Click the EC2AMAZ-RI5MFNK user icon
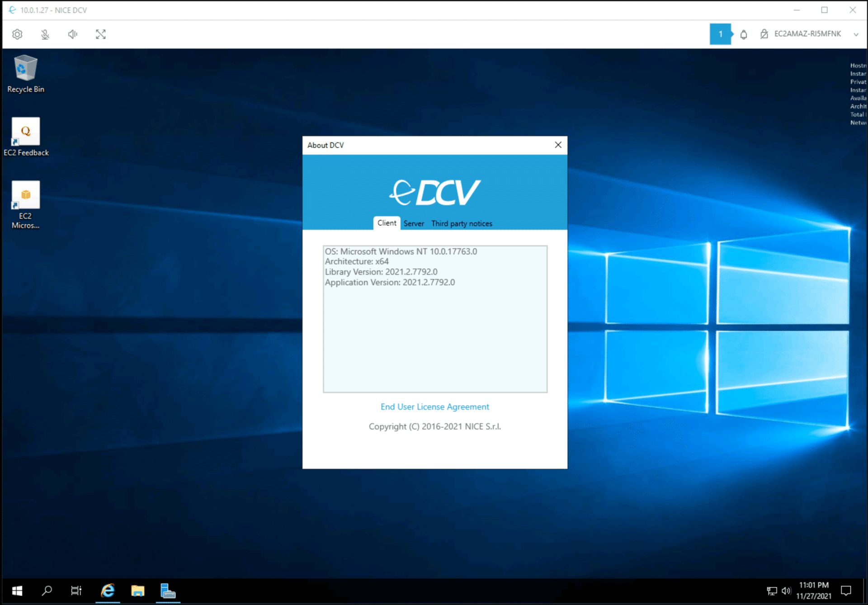 click(x=764, y=34)
